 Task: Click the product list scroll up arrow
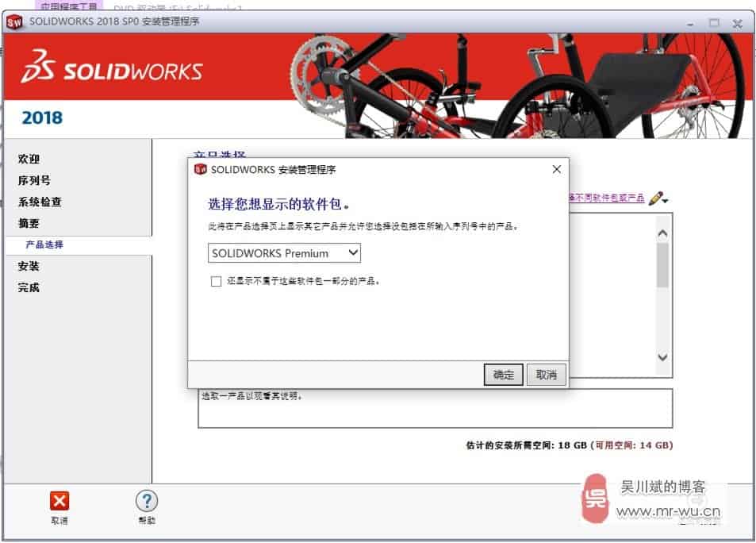tap(662, 234)
